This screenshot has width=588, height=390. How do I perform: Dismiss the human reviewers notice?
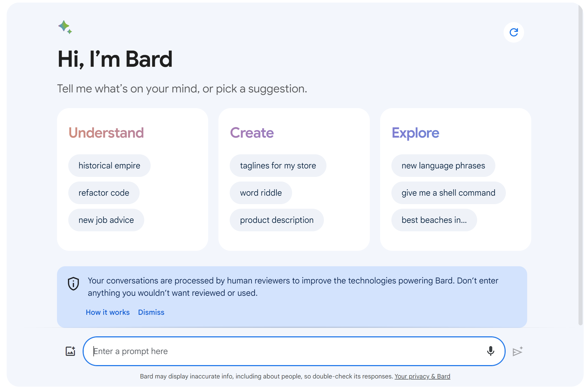[x=151, y=312]
